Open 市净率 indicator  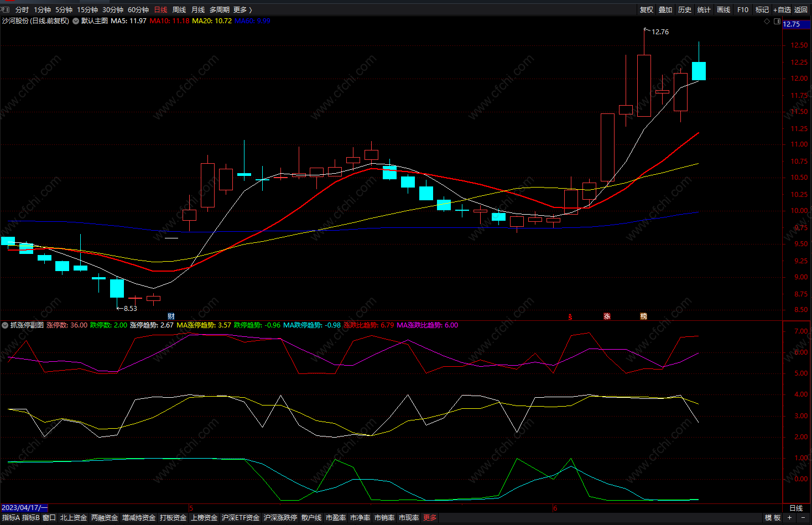tap(360, 518)
